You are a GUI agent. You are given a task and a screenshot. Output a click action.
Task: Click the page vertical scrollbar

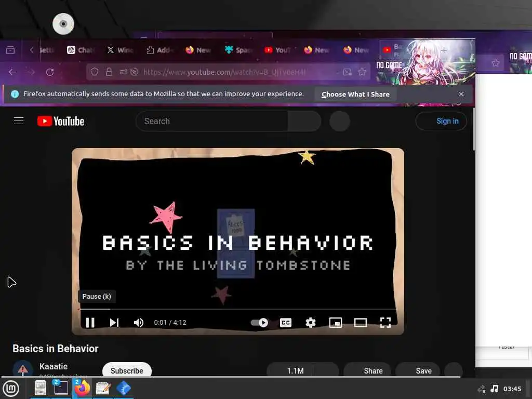[474, 129]
